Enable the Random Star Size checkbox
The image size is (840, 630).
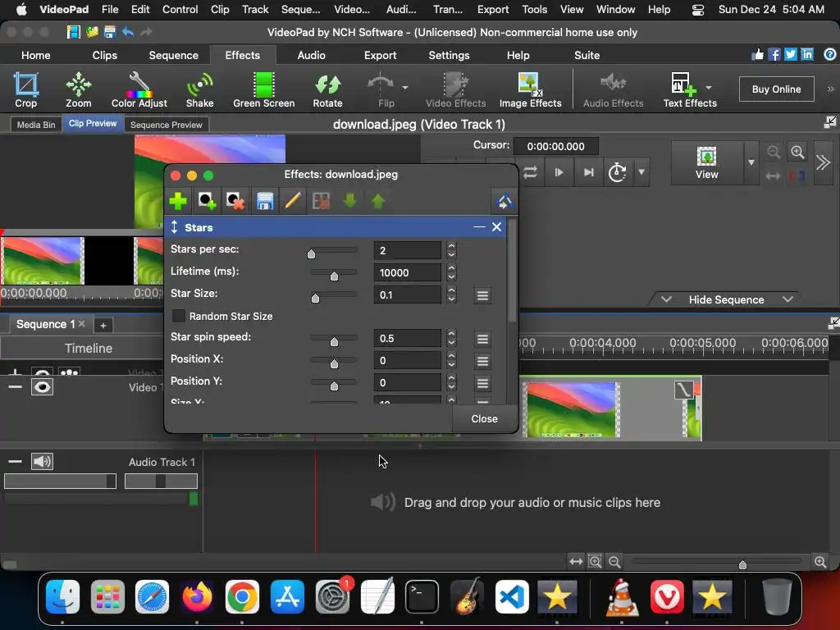[x=178, y=316]
